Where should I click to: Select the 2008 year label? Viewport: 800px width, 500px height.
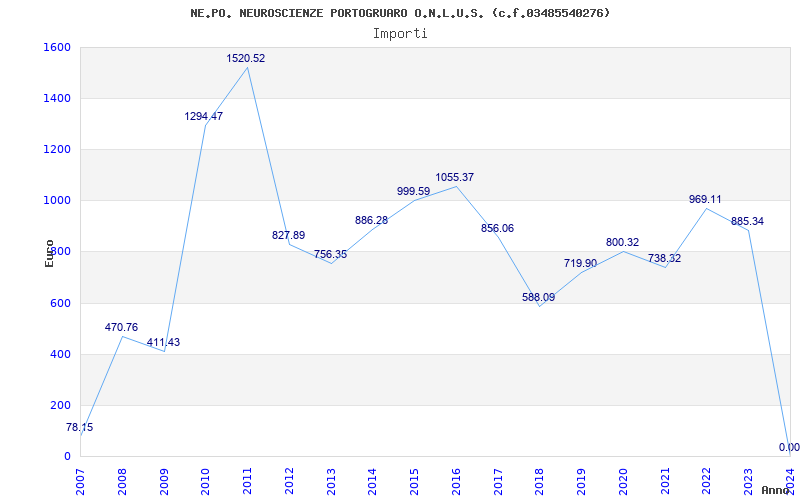tap(122, 482)
